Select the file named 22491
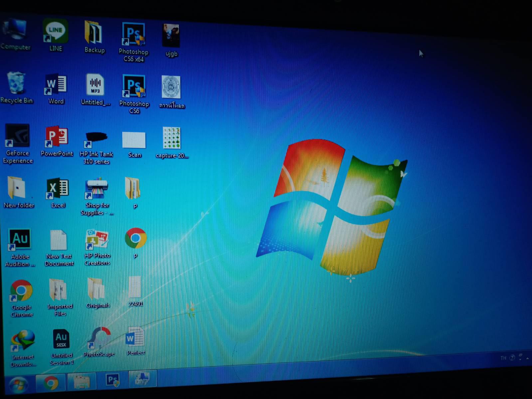 135,291
